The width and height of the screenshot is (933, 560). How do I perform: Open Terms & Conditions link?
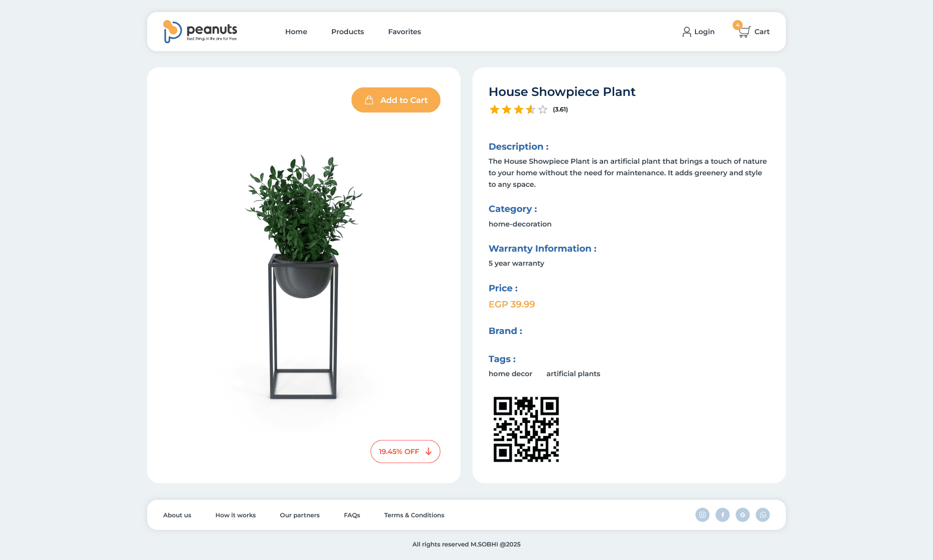point(414,515)
